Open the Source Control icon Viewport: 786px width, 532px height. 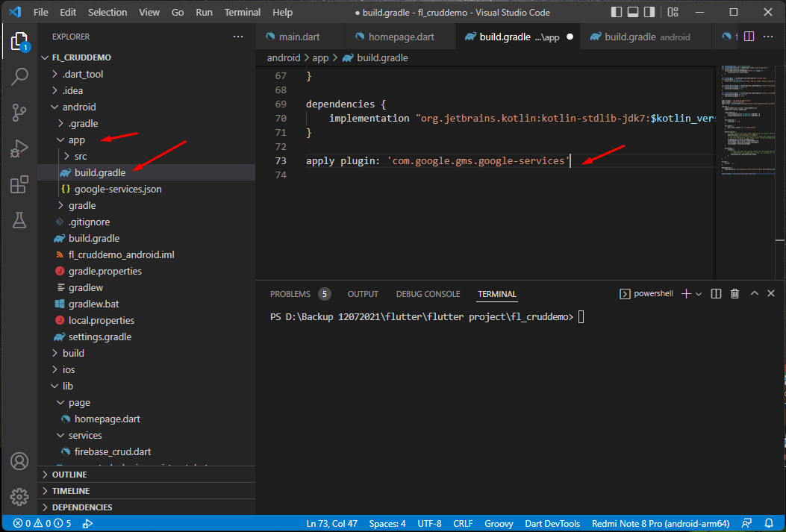[19, 113]
